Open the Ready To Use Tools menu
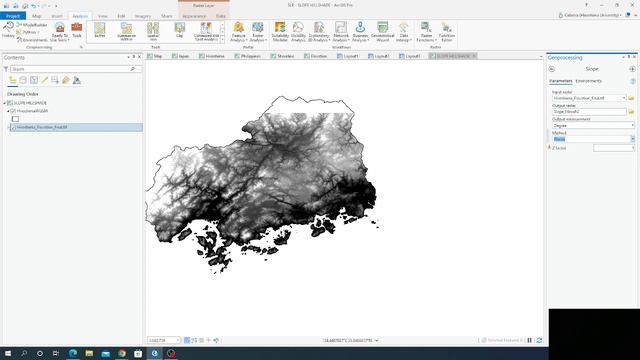The image size is (640, 360). pos(60,32)
